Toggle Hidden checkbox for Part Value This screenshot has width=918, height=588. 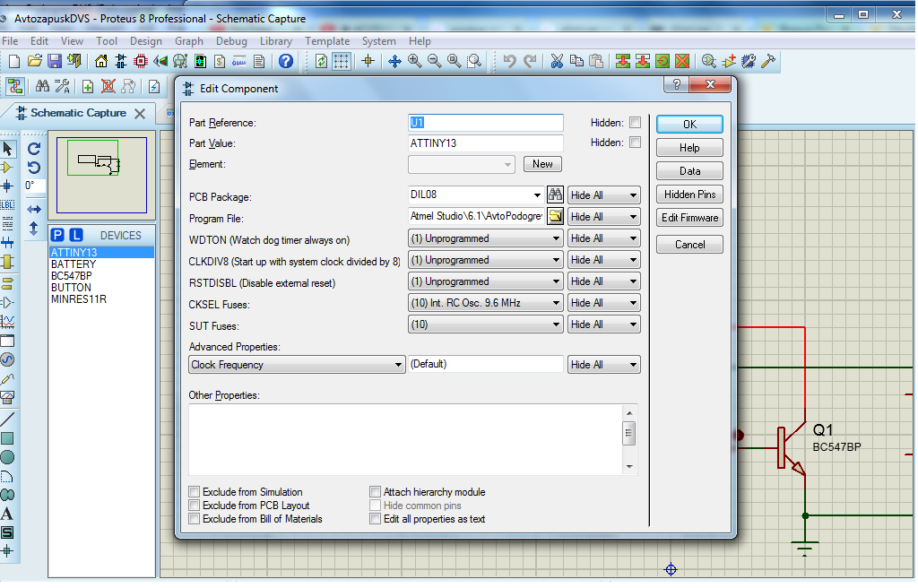click(636, 143)
